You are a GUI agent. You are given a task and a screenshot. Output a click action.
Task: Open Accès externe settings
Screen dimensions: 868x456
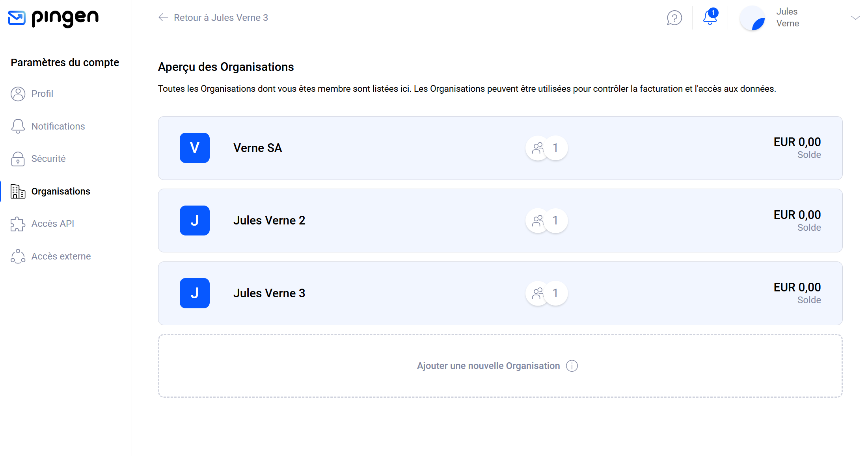pyautogui.click(x=61, y=256)
